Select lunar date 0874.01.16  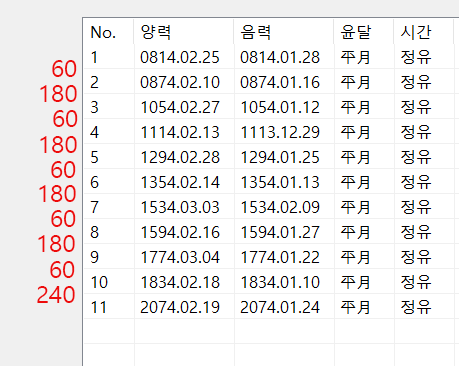pyautogui.click(x=280, y=82)
